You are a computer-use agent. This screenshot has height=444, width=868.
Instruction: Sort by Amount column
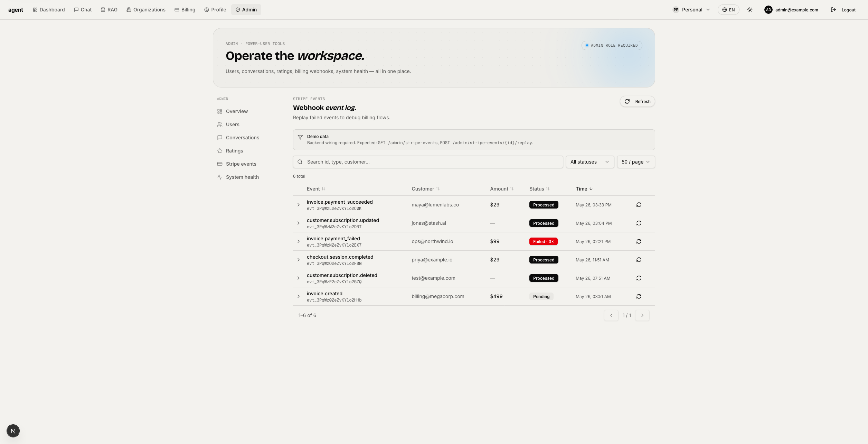tap(502, 189)
